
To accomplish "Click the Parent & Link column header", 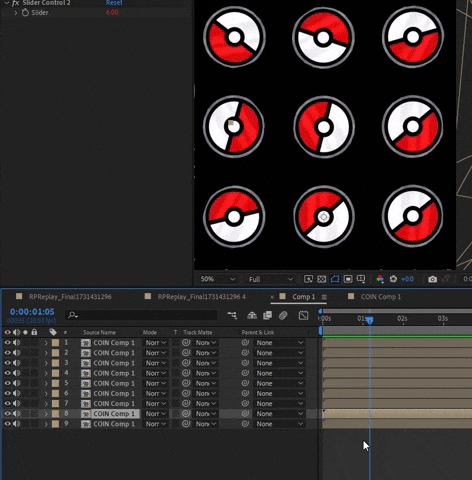I will pyautogui.click(x=258, y=332).
